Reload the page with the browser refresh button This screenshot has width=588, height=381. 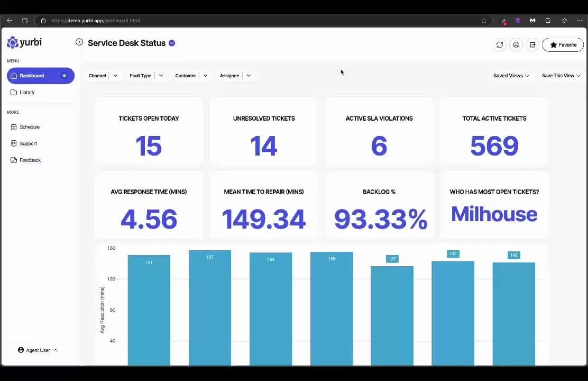[x=25, y=21]
